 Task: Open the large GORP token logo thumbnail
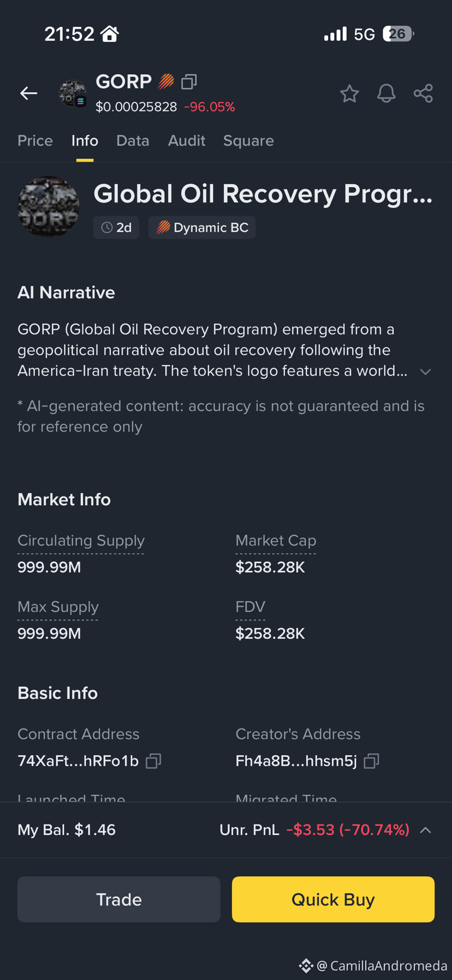point(49,207)
